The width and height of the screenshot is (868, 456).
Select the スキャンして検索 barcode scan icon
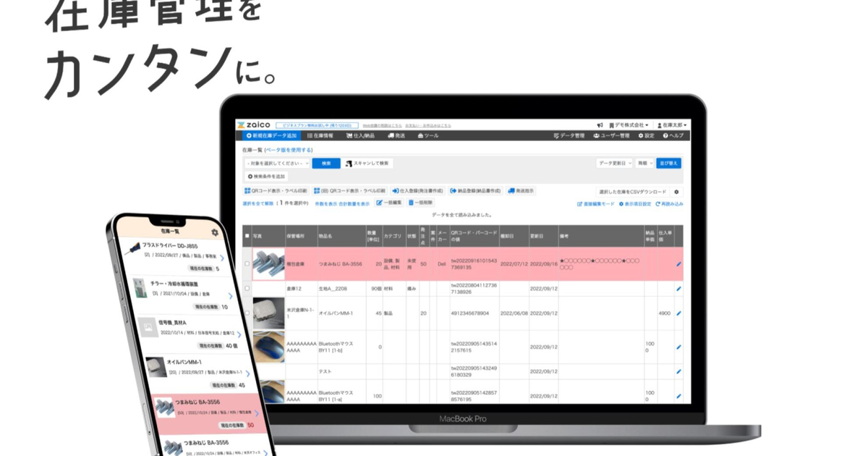coord(349,164)
